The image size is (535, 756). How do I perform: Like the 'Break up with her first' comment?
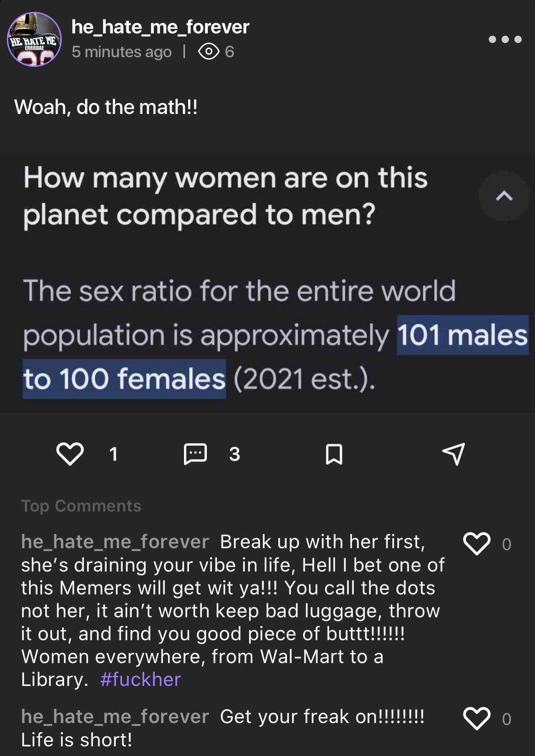point(477,543)
